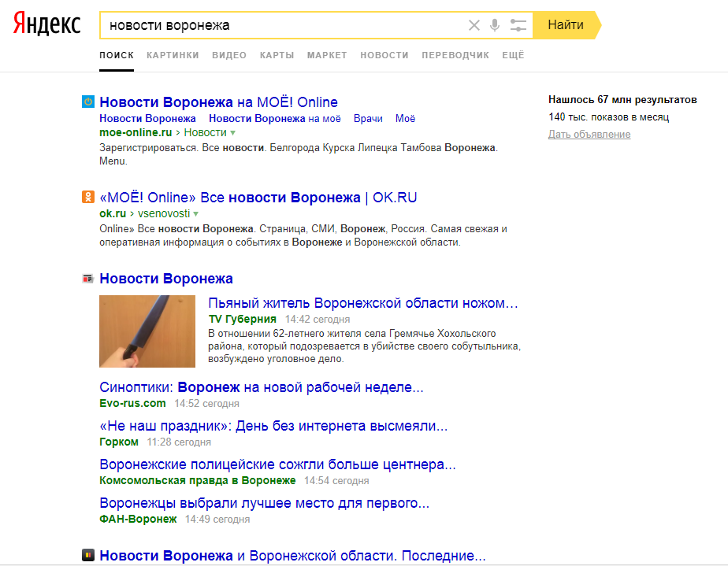Screen dimensions: 728x566
Task: Open 'Новости Воронежа на МОЁ! Online' result
Action: pos(219,102)
